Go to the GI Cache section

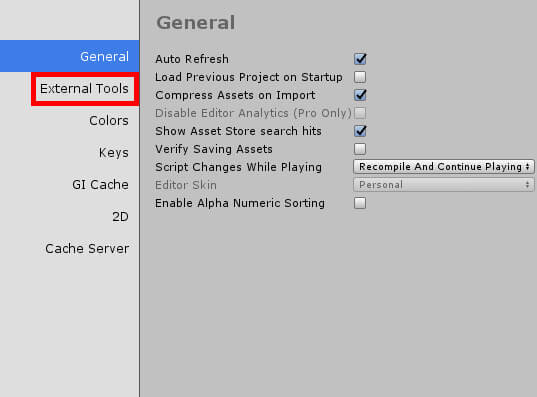pyautogui.click(x=100, y=185)
